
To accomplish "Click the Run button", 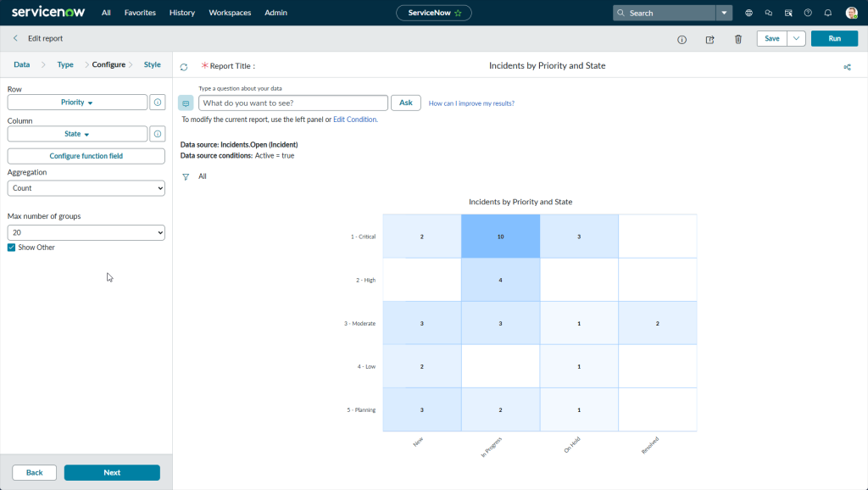I will pyautogui.click(x=834, y=39).
